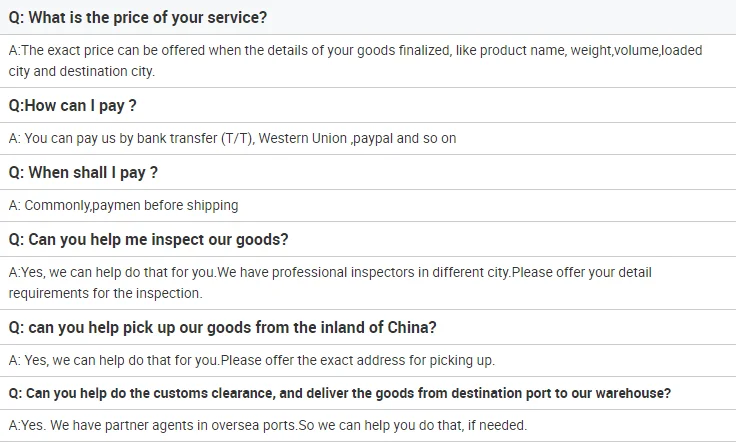Click the question about service price
Screen dimensions: 736x442
pyautogui.click(x=137, y=18)
